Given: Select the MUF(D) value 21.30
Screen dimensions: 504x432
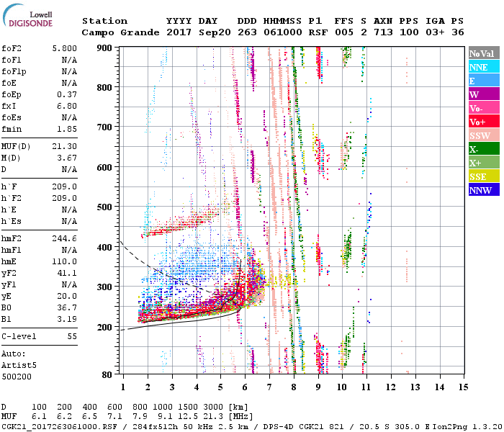Looking at the screenshot, I should click(x=65, y=146).
